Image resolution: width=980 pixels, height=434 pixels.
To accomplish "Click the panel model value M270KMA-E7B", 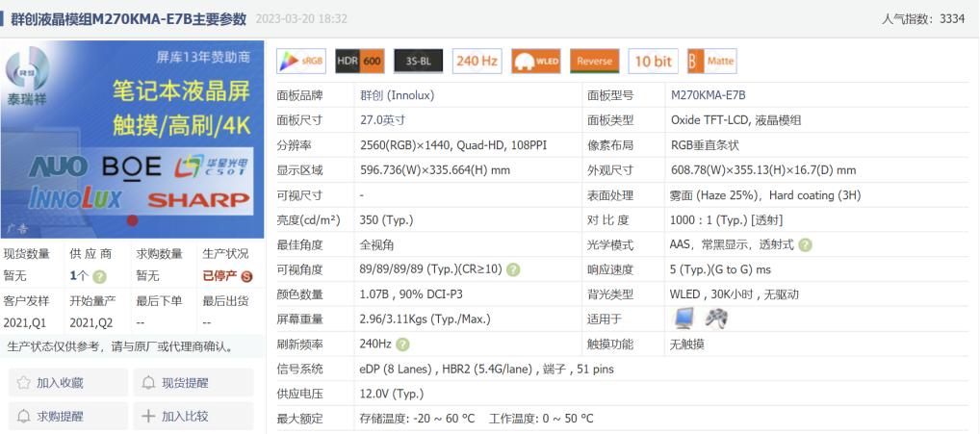I will [x=709, y=95].
